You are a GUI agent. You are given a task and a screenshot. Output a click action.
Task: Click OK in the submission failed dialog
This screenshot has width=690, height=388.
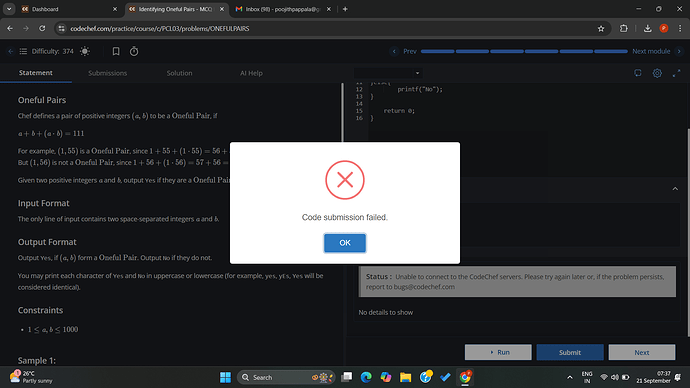pos(345,243)
